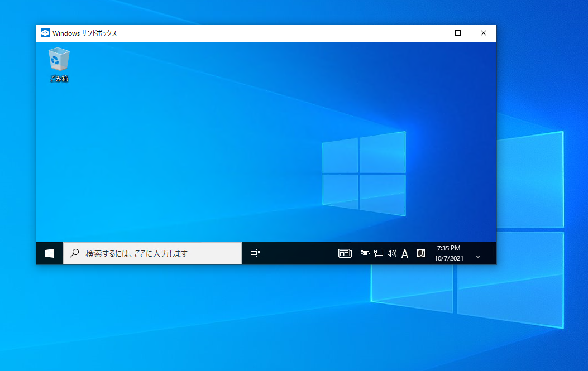Check the battery power tray icon
The height and width of the screenshot is (371, 588).
pyautogui.click(x=365, y=253)
